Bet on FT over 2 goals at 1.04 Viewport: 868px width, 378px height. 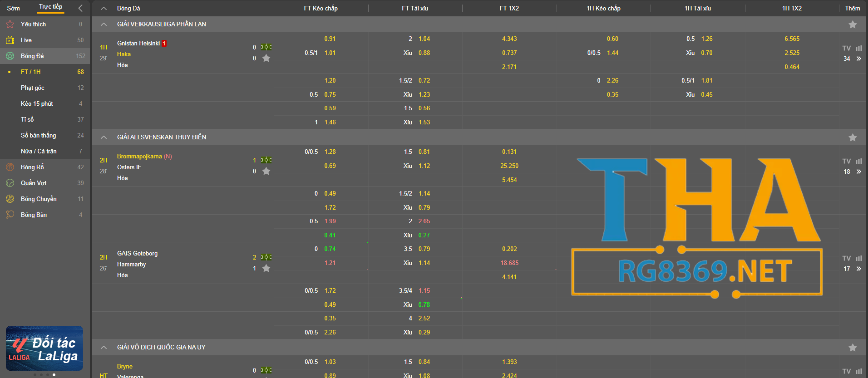pyautogui.click(x=424, y=39)
